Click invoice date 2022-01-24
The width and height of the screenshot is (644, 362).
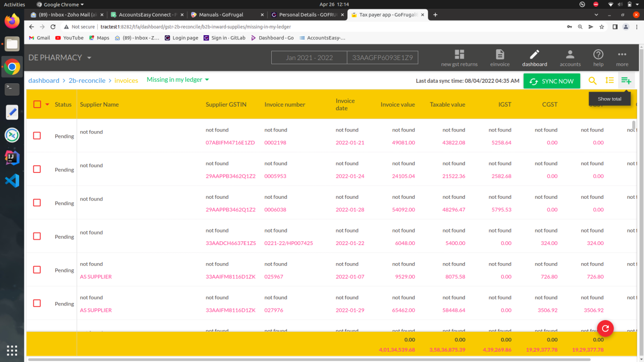pyautogui.click(x=350, y=176)
